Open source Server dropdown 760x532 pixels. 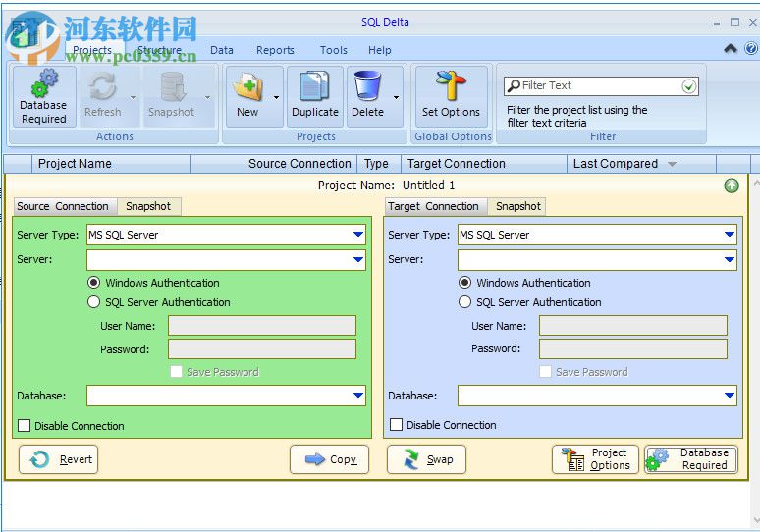pyautogui.click(x=358, y=260)
